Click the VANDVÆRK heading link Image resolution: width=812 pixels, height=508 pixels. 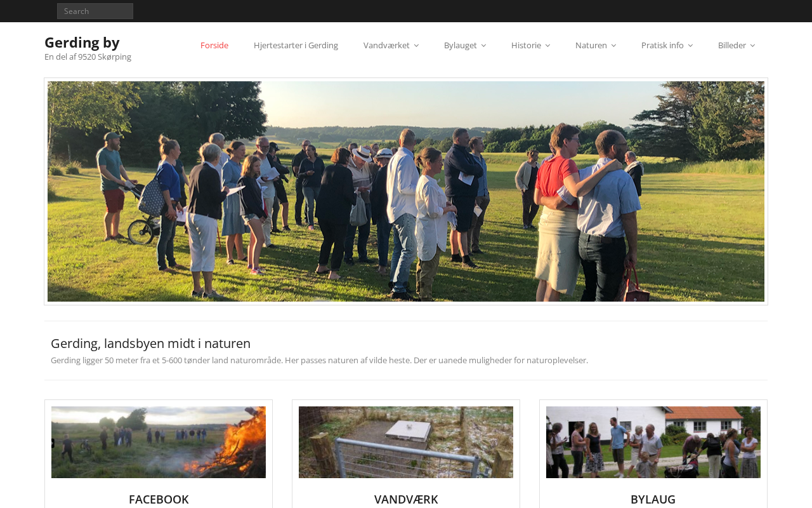click(406, 499)
